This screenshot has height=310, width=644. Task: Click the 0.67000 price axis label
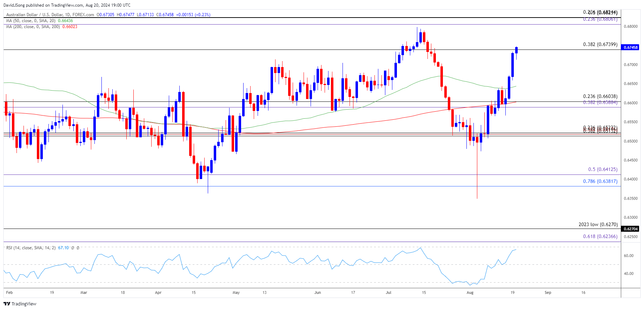[631, 65]
